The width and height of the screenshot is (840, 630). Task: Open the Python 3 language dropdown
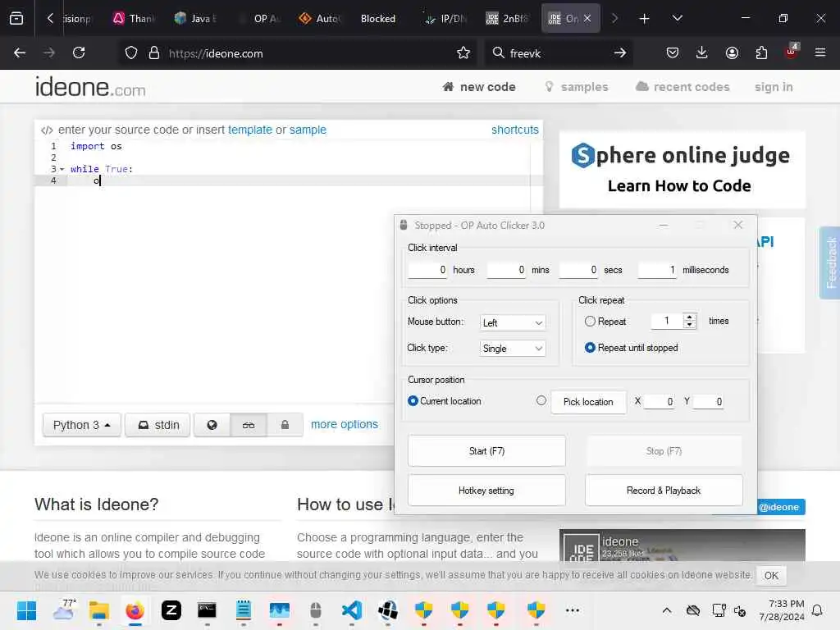coord(81,425)
